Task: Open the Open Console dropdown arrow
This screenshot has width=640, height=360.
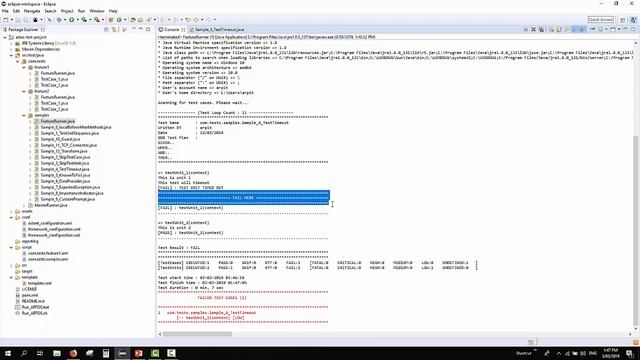Action: pyautogui.click(x=619, y=29)
